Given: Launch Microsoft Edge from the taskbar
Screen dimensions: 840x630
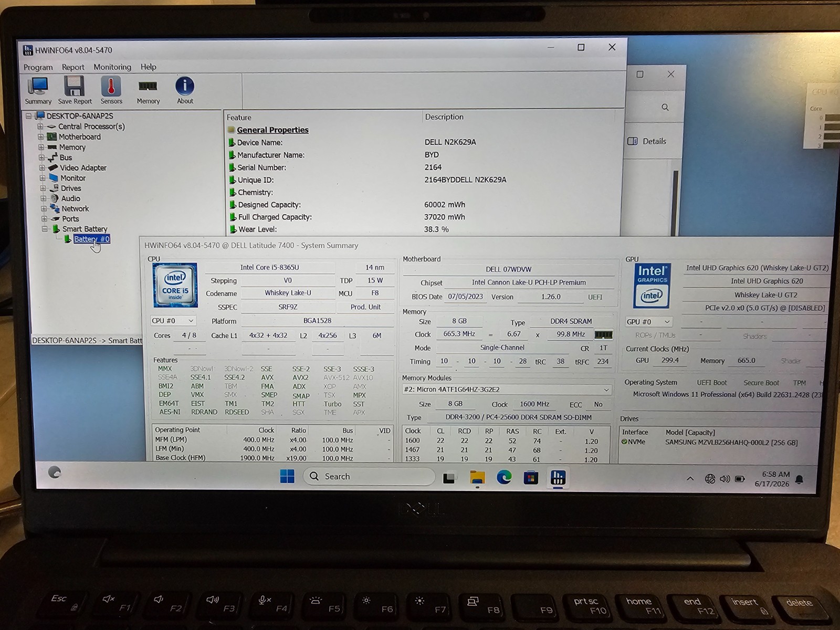Looking at the screenshot, I should click(x=504, y=478).
